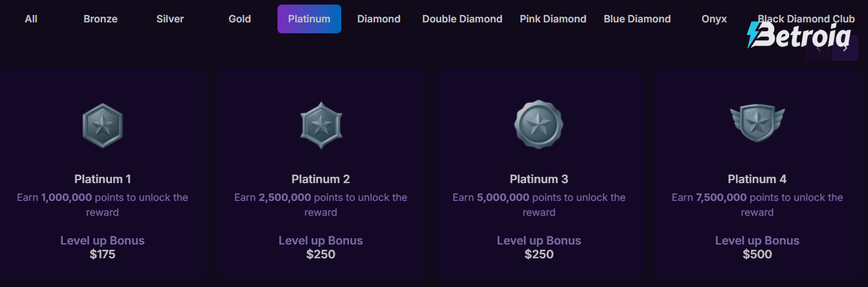This screenshot has height=287, width=868.
Task: Select the All tier tab
Action: point(31,19)
